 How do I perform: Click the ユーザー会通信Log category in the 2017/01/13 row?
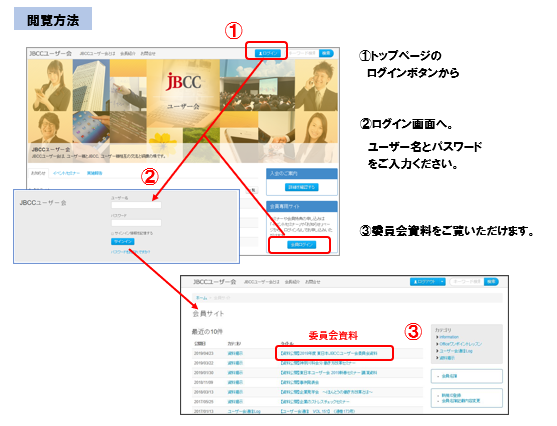tap(244, 411)
